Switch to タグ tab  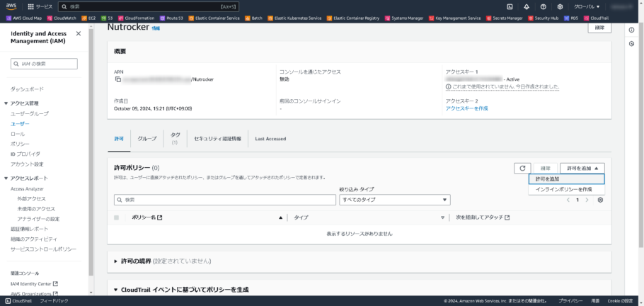[175, 139]
